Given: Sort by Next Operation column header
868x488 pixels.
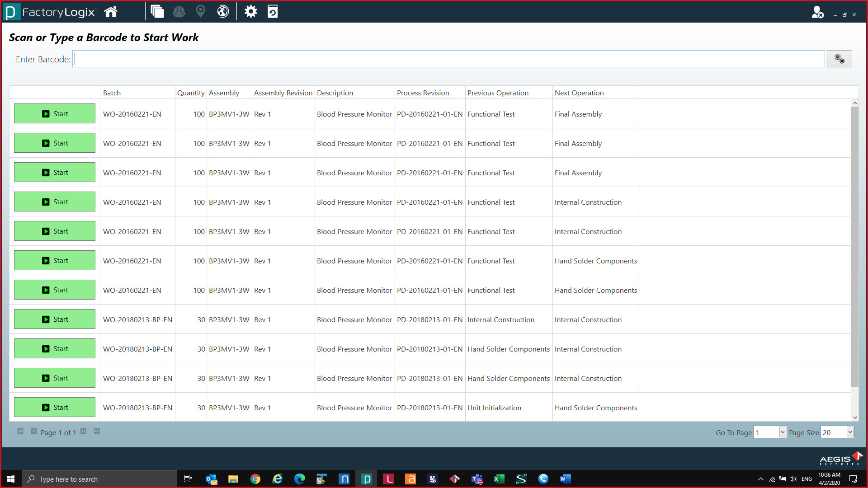Looking at the screenshot, I should [x=579, y=93].
